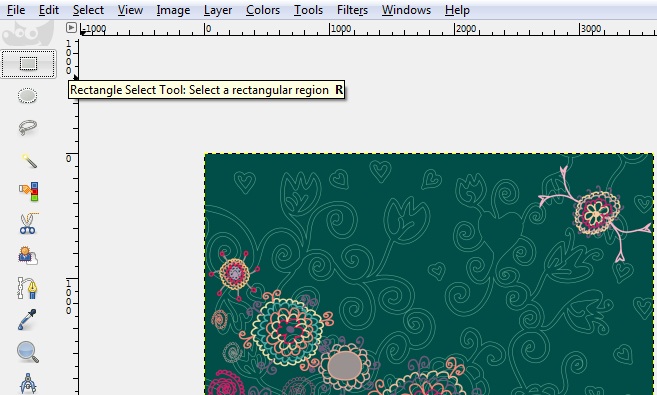This screenshot has width=657, height=395.
Task: Select the Scissors Select tool
Action: (x=28, y=223)
